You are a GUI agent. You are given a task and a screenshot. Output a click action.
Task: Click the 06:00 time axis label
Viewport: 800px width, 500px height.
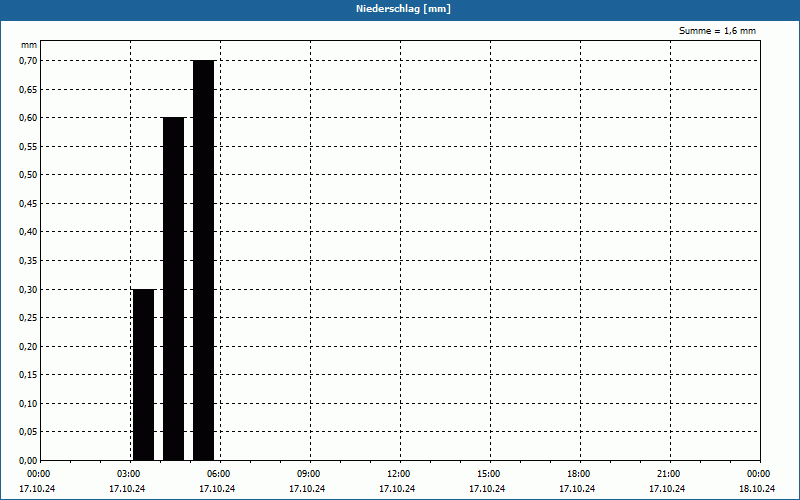(218, 474)
